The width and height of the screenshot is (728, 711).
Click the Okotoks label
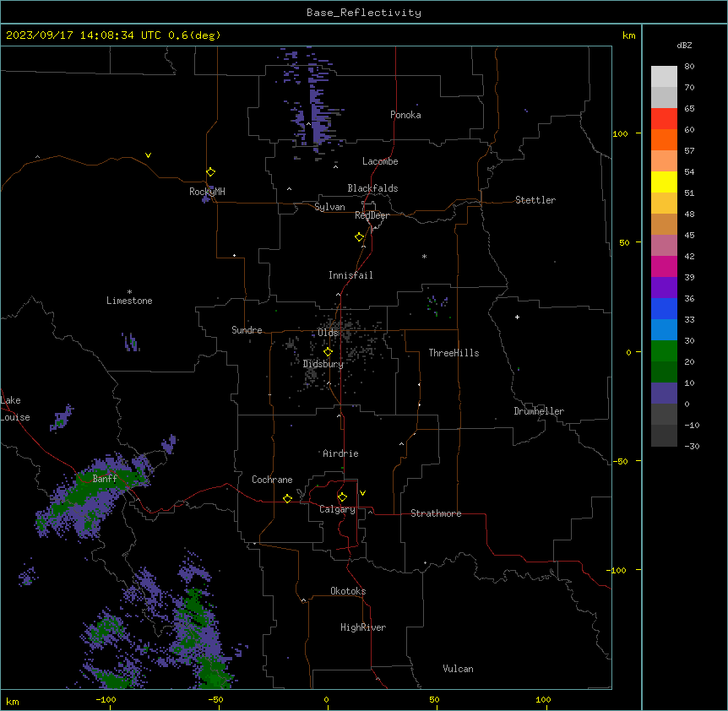coord(348,591)
